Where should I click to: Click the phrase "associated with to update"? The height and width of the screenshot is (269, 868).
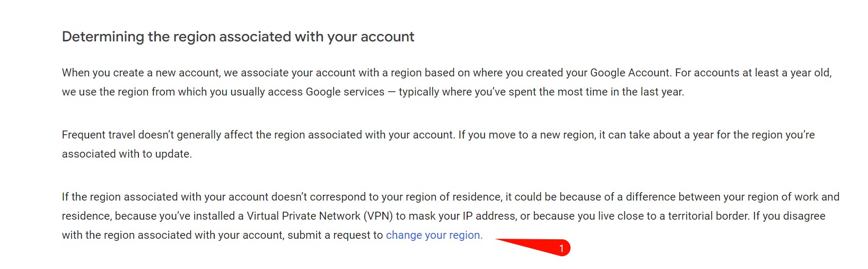point(127,154)
